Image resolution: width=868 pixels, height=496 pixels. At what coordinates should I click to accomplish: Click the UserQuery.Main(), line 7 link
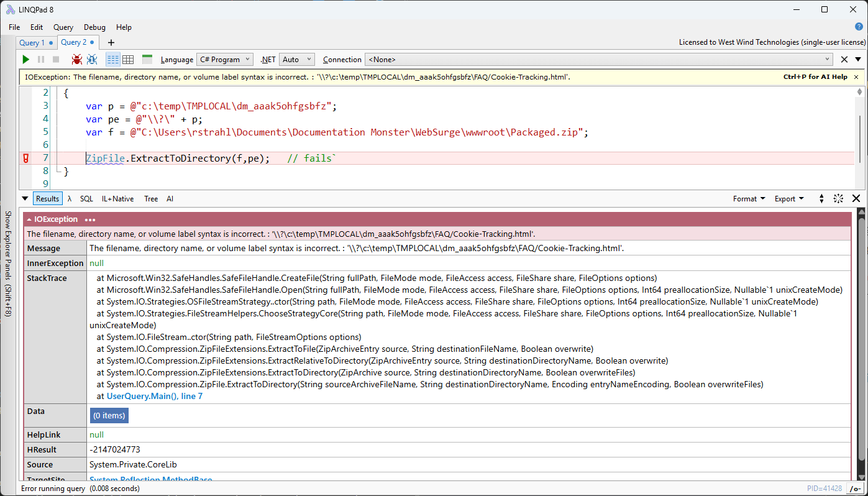(155, 396)
